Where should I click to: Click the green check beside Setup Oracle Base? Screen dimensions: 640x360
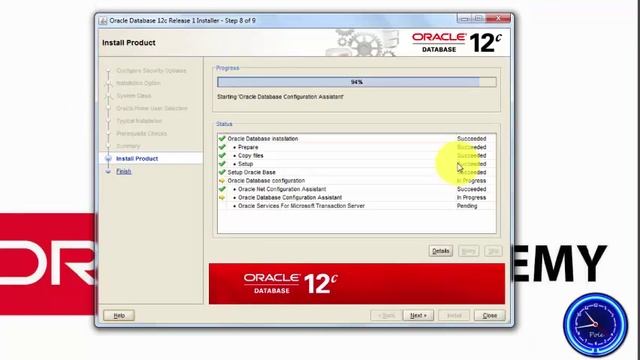pos(222,172)
